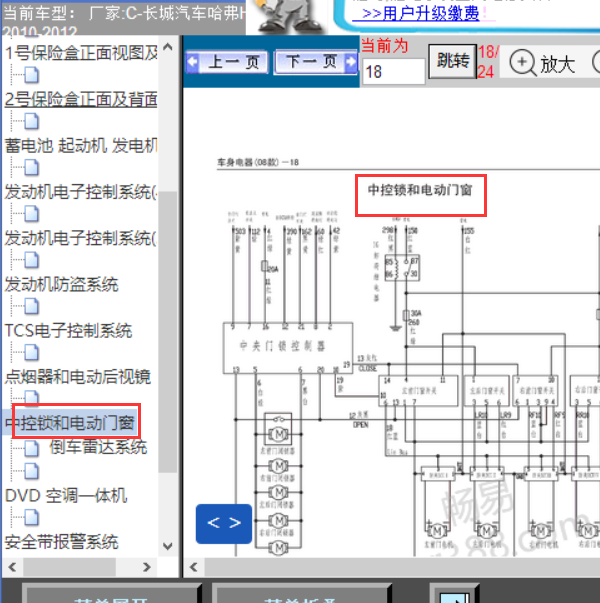This screenshot has height=603, width=600.
Task: Open the 用户升级缴费 link
Action: pyautogui.click(x=415, y=14)
